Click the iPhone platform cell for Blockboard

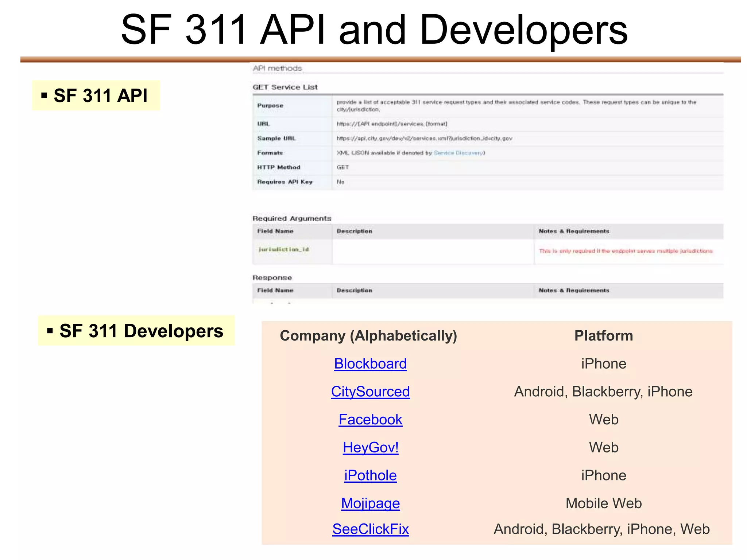(x=604, y=364)
